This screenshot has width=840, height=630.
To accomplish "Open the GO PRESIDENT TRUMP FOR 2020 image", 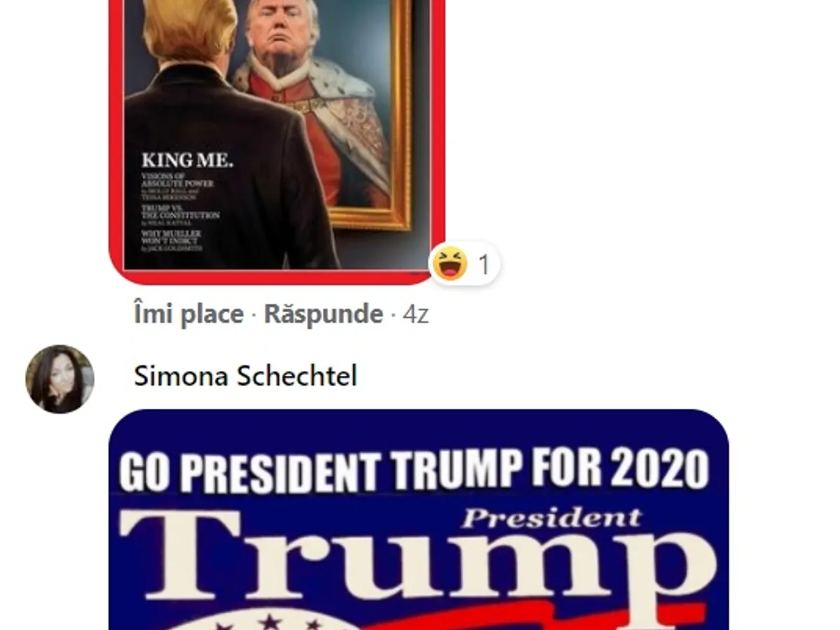I will coord(419,519).
